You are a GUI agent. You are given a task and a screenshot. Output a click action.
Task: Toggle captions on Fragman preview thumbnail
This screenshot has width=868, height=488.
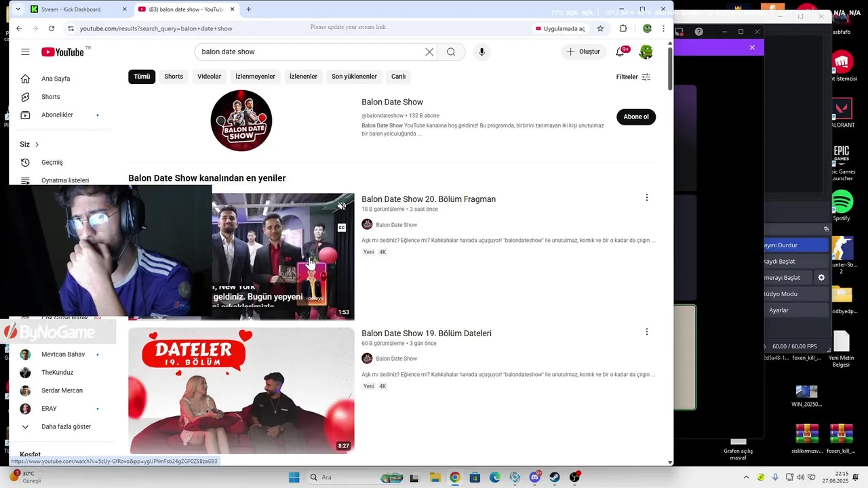click(342, 228)
